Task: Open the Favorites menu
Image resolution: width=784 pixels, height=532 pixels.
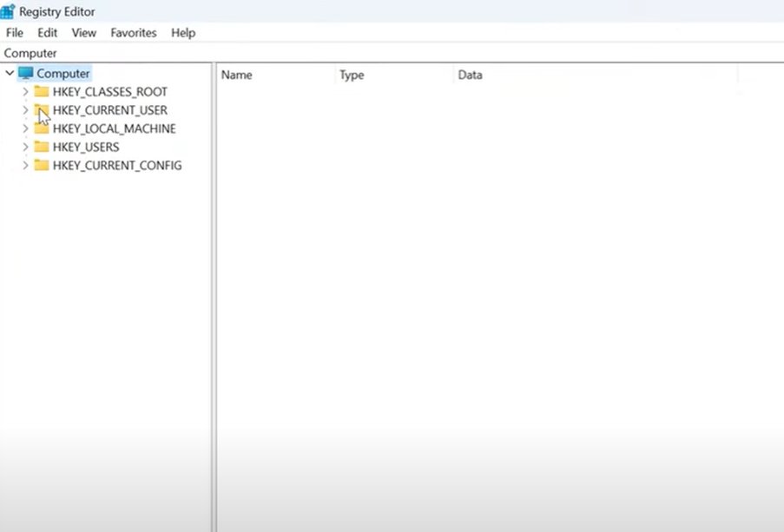Action: coord(133,32)
